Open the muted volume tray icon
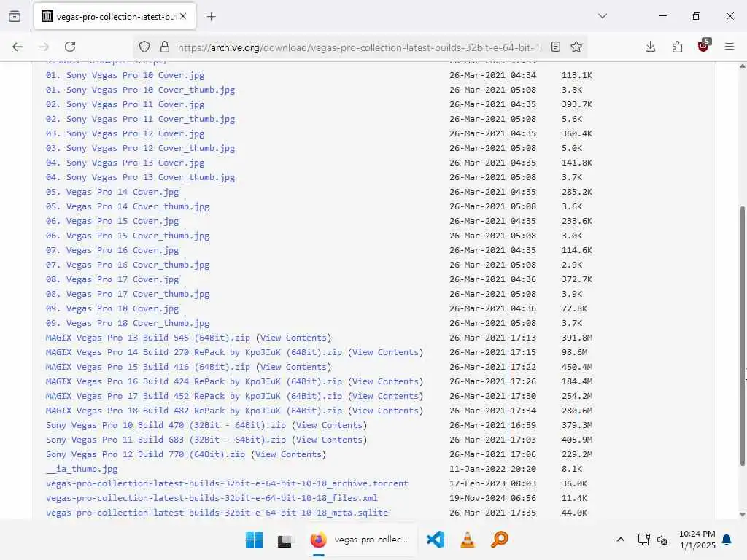 point(662,540)
